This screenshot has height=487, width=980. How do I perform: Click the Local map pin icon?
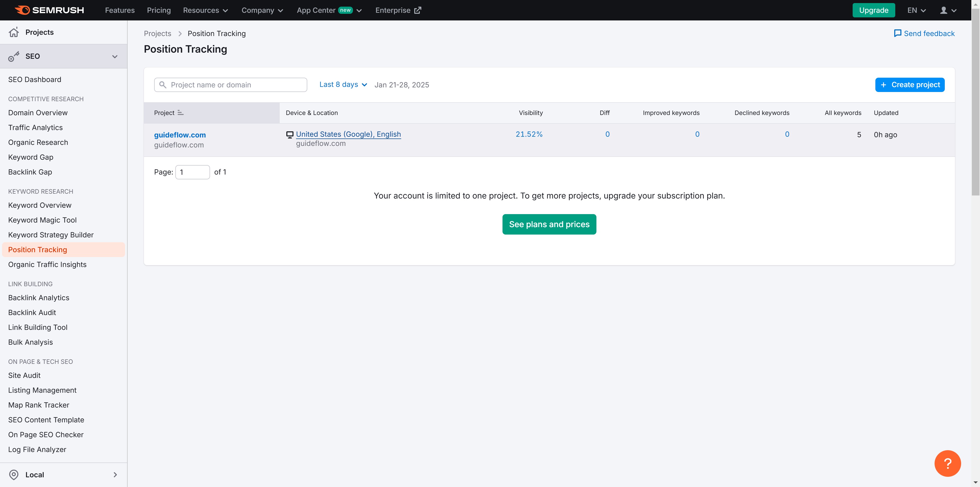pyautogui.click(x=14, y=474)
